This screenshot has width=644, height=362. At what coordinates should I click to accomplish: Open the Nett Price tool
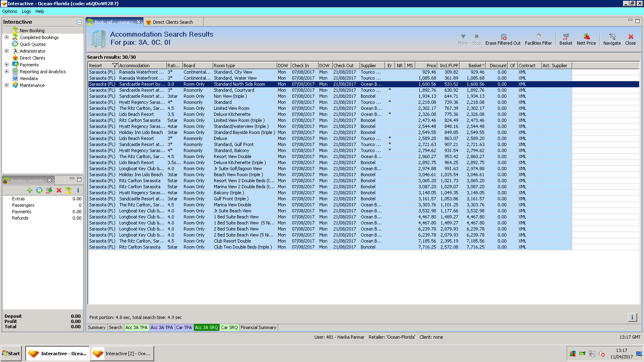(x=586, y=37)
